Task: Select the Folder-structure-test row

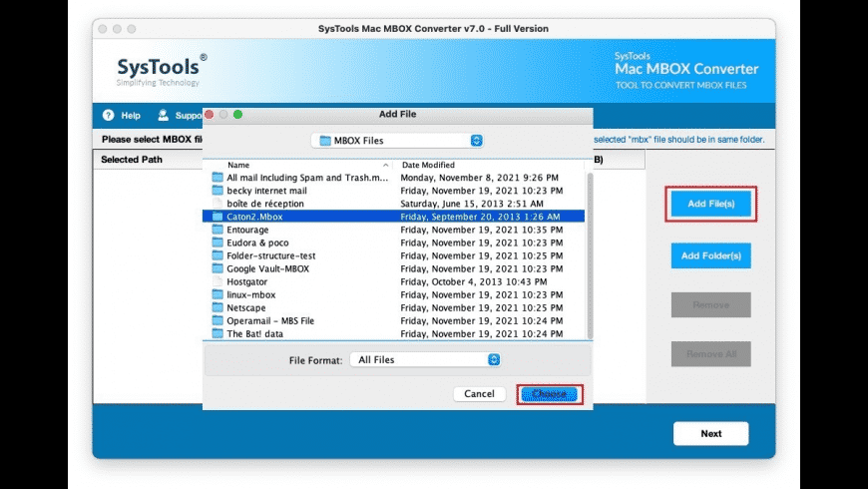Action: coord(393,255)
